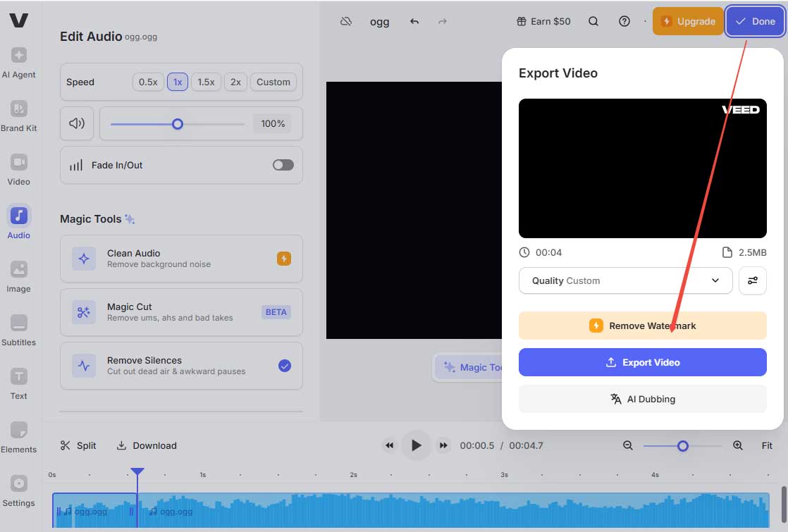The width and height of the screenshot is (788, 532).
Task: Select the Clean Audio magic tool
Action: click(181, 259)
